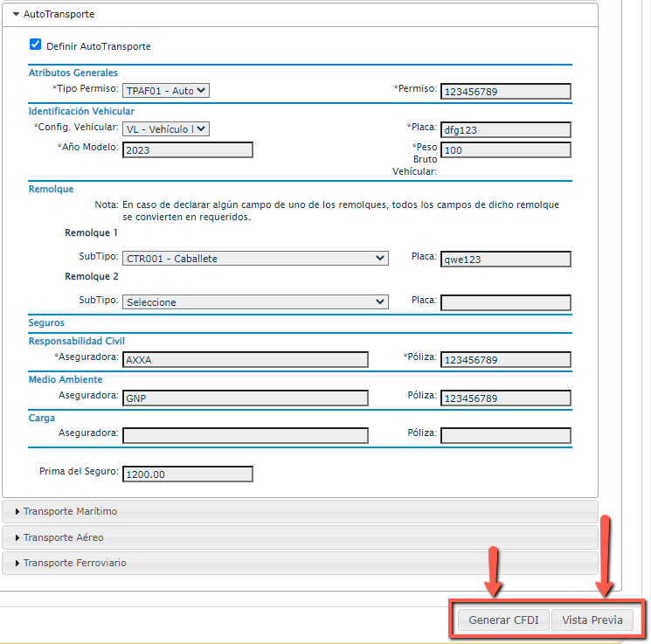Click the Carga heading text

42,418
